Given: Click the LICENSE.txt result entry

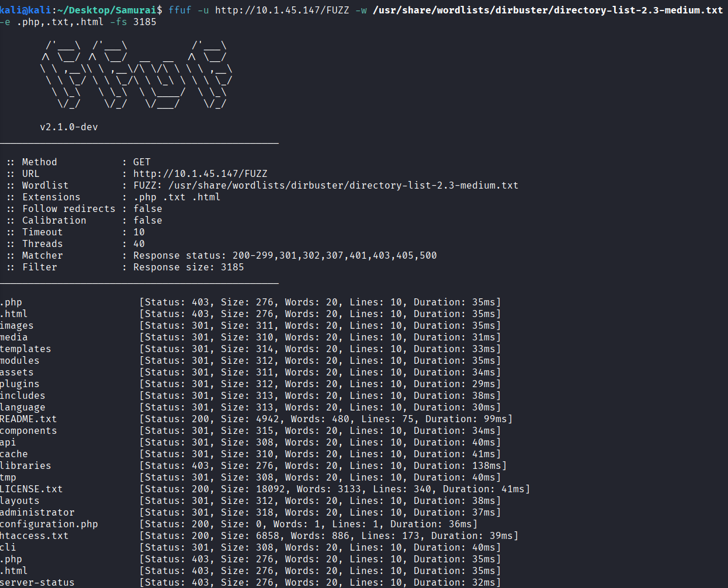Looking at the screenshot, I should pos(31,489).
